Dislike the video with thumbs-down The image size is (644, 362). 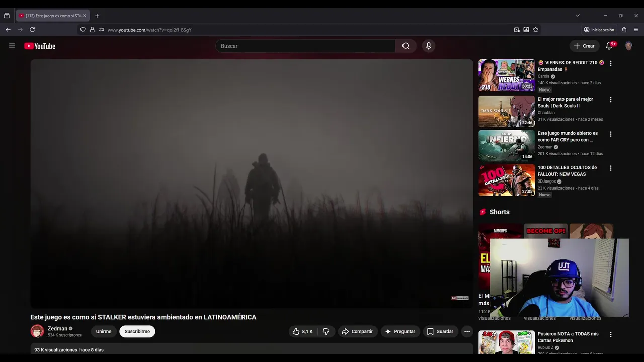point(326,331)
